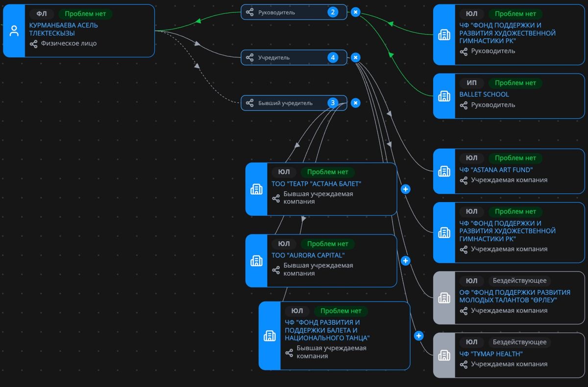
Task: Click building icon on гимнастики Учреждаемая компания card
Action: pyautogui.click(x=444, y=232)
